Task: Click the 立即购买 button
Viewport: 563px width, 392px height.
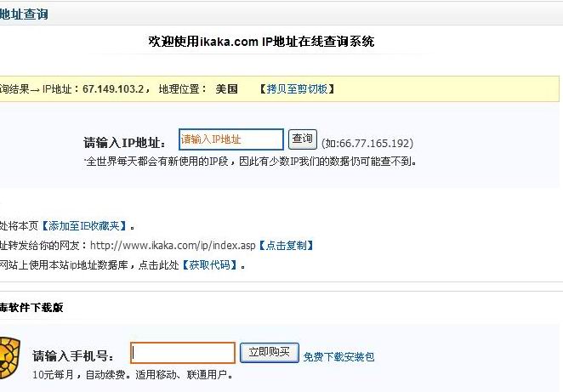Action: (270, 352)
